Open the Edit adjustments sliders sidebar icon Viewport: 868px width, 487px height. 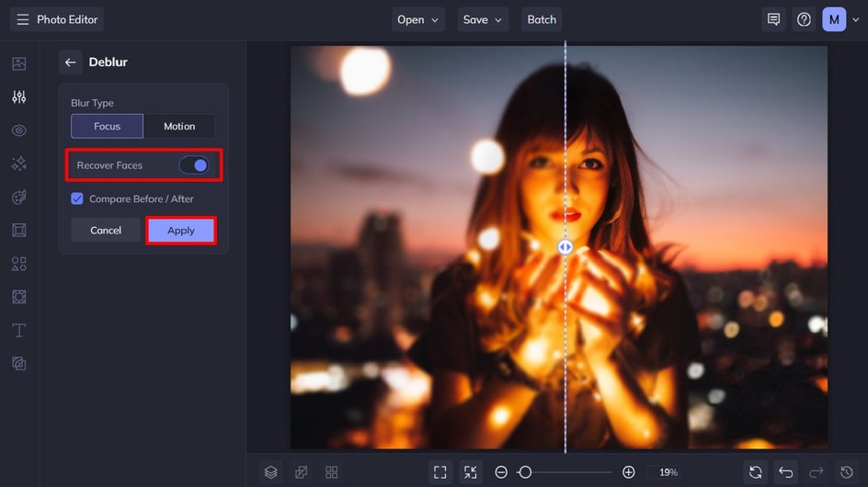tap(18, 97)
